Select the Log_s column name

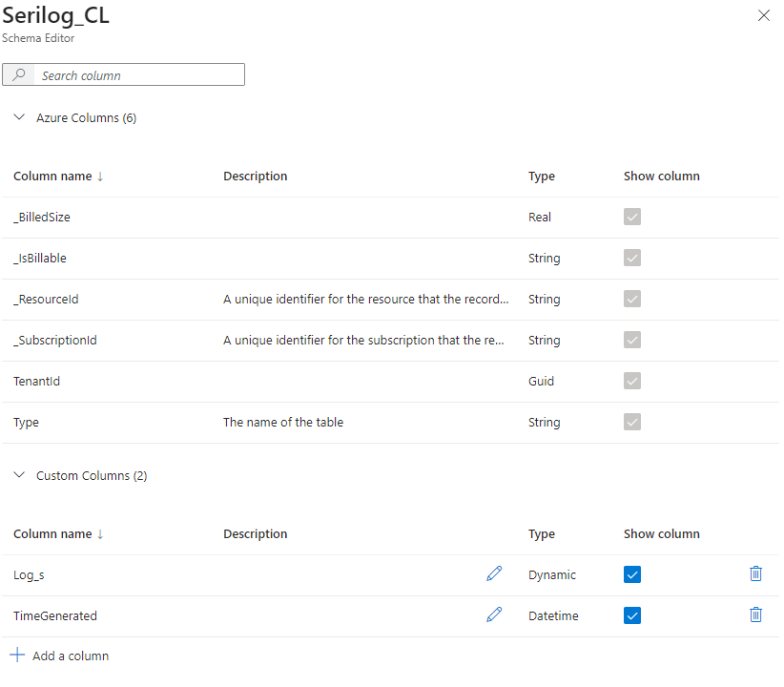pos(29,575)
